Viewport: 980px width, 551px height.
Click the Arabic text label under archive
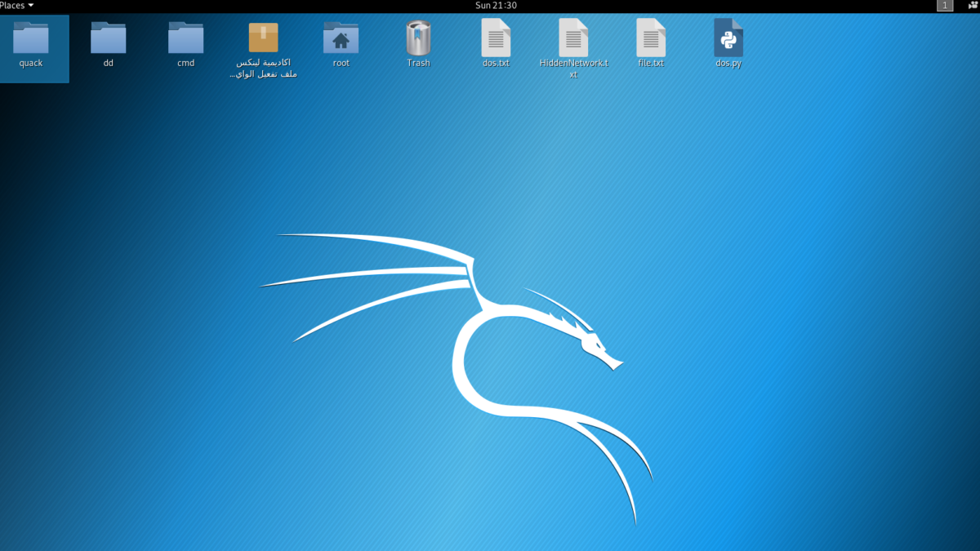(x=263, y=69)
